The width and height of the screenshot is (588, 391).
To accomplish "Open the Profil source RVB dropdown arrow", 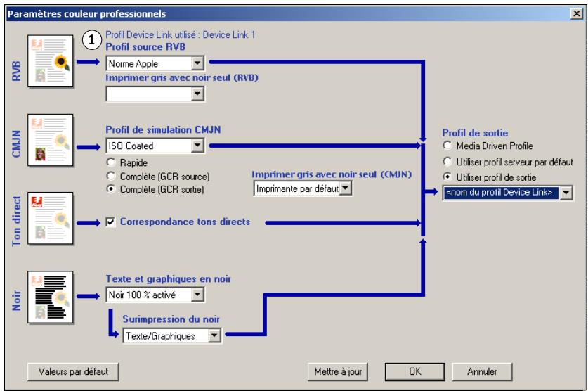I will click(x=197, y=63).
